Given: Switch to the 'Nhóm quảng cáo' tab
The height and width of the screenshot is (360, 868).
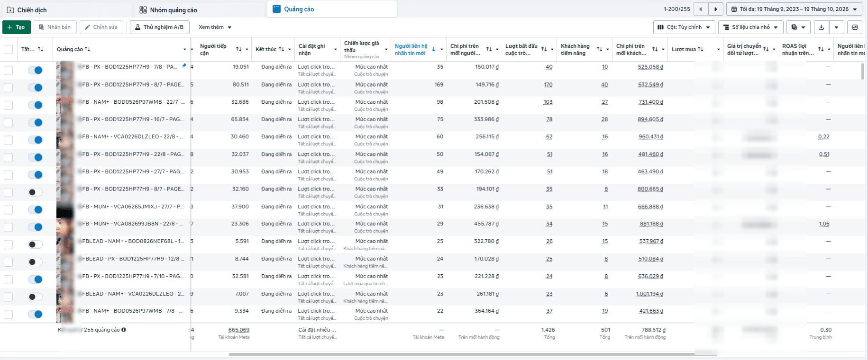Looking at the screenshot, I should [200, 10].
